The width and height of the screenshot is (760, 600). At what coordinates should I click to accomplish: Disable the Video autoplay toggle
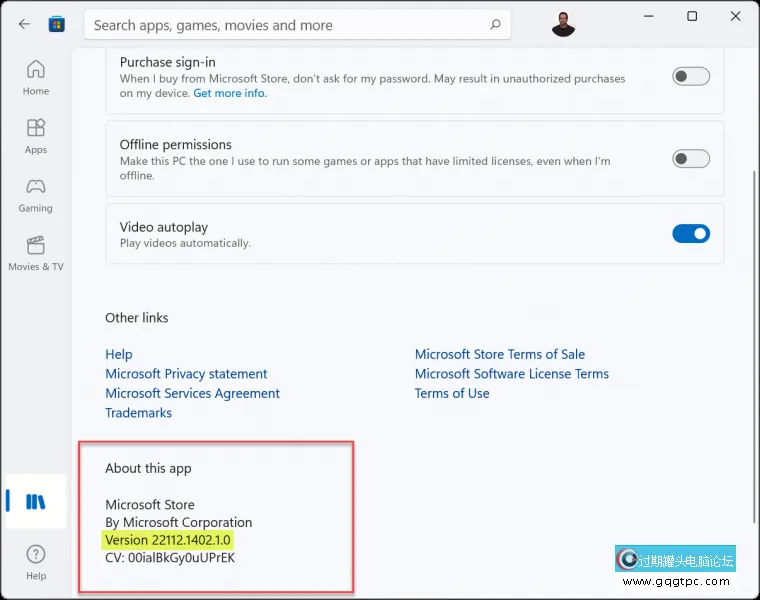pyautogui.click(x=691, y=233)
